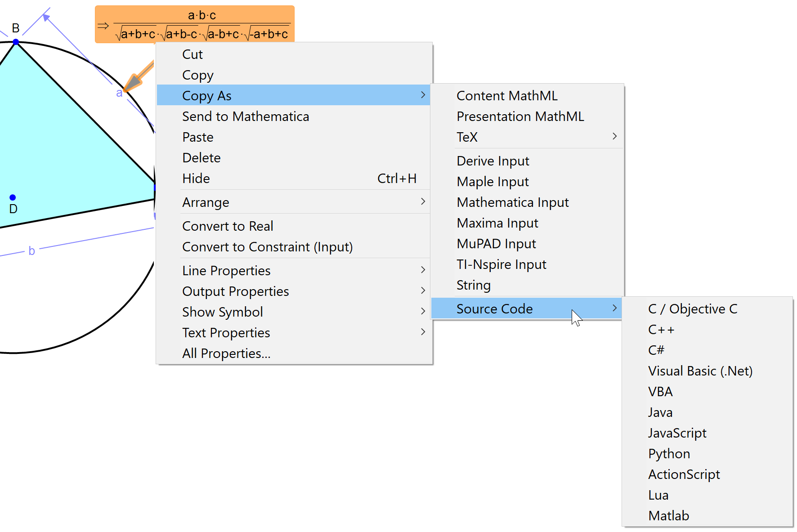The image size is (797, 532).
Task: Select JavaScript source code option
Action: 677,433
